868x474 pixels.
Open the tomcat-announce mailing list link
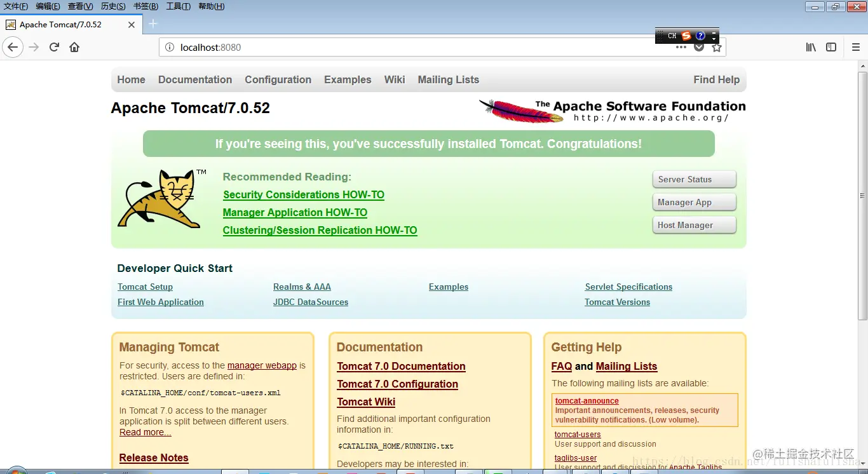point(587,401)
